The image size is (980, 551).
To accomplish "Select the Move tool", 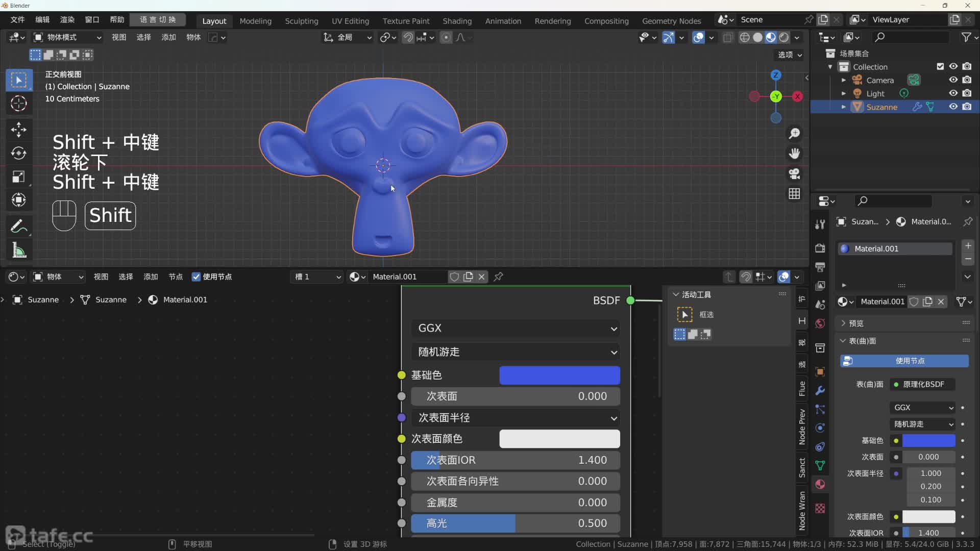I will (x=19, y=130).
